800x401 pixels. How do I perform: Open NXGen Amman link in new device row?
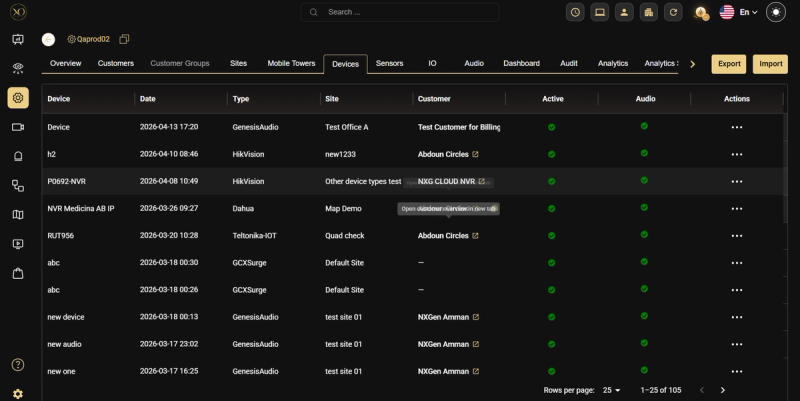(x=476, y=317)
